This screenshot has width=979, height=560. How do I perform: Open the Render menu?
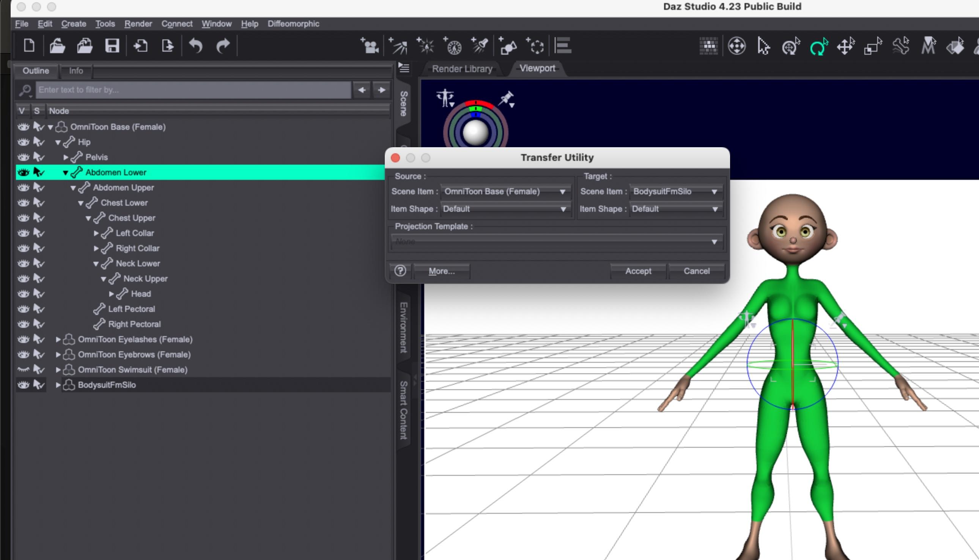point(138,24)
